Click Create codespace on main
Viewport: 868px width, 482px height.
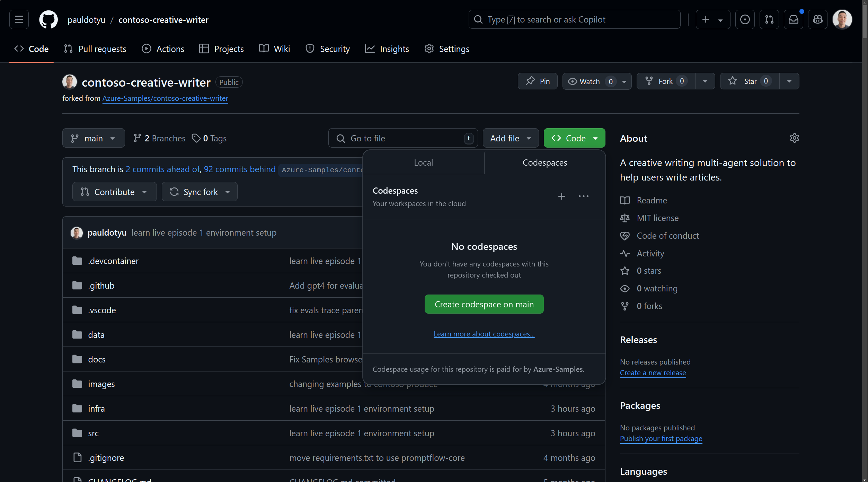coord(484,304)
